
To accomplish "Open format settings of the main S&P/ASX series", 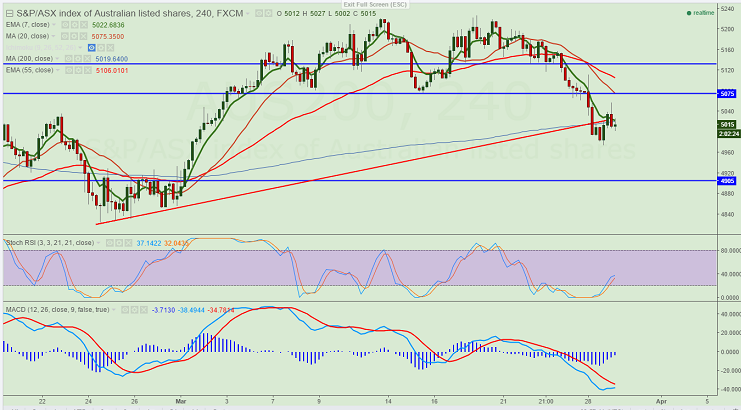I will click(268, 14).
